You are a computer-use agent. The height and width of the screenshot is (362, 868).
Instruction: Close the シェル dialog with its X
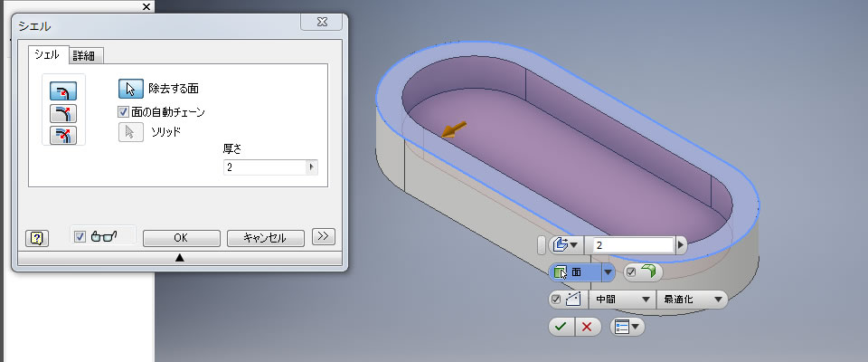tap(322, 23)
